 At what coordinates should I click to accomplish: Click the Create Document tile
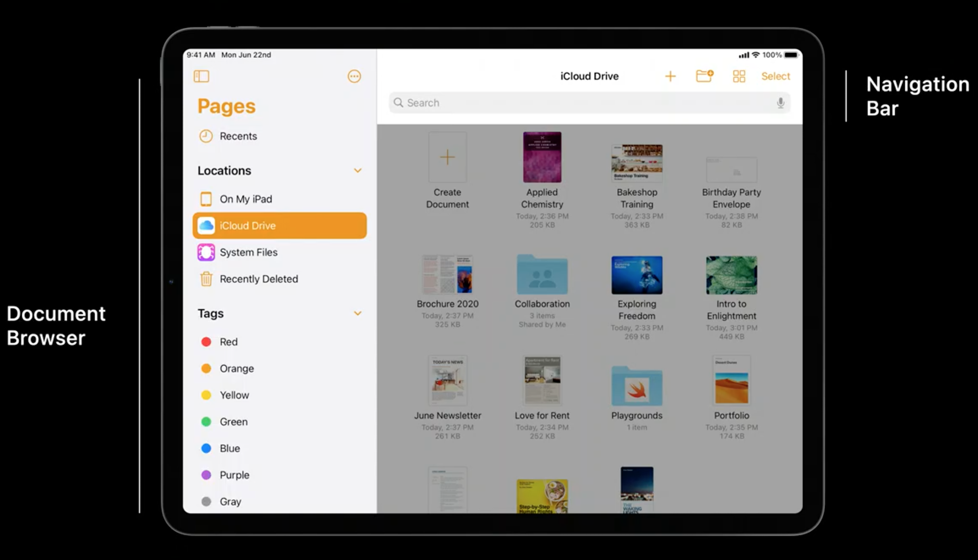point(447,157)
